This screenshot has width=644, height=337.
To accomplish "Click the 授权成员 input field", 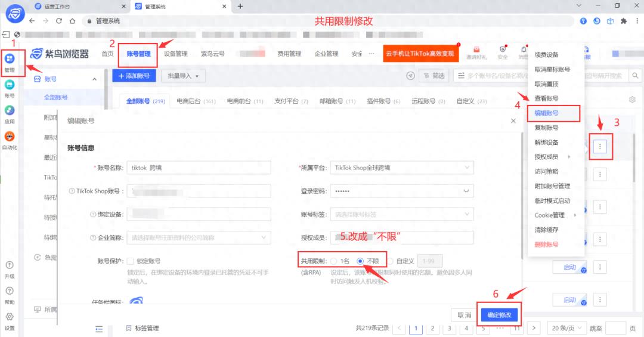I will 402,237.
